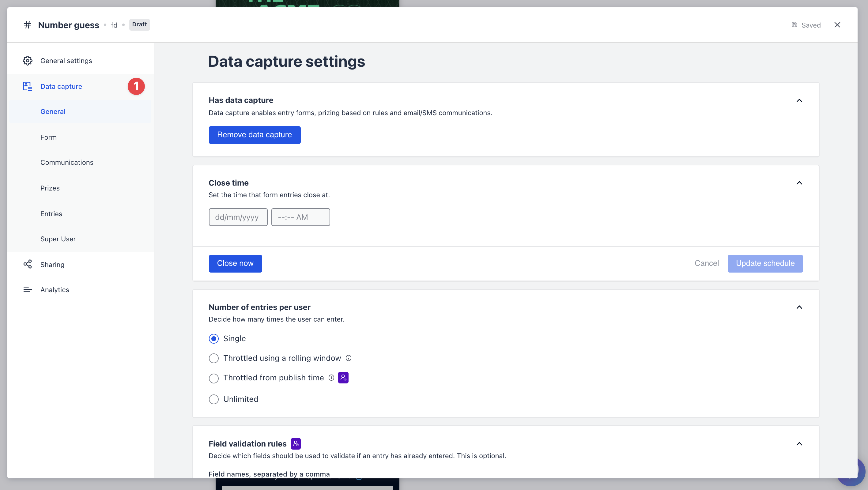This screenshot has width=868, height=490.
Task: Click the Sharing nodes icon
Action: click(27, 264)
